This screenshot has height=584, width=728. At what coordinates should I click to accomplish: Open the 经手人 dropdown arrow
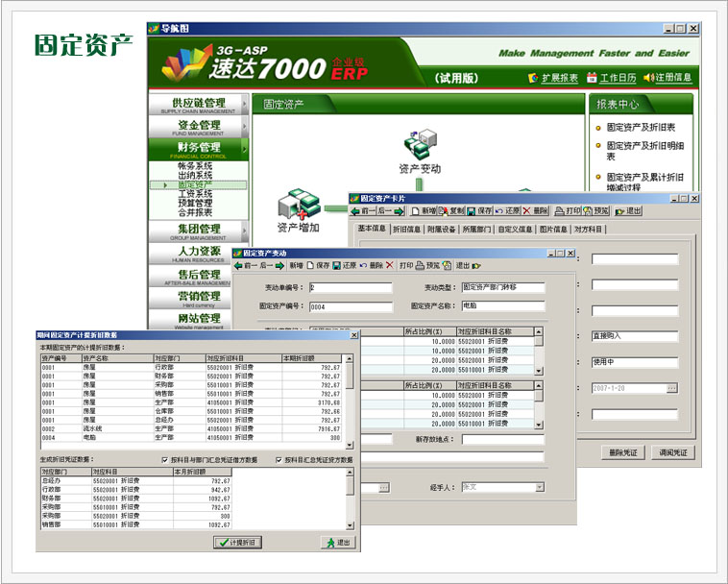tap(540, 487)
